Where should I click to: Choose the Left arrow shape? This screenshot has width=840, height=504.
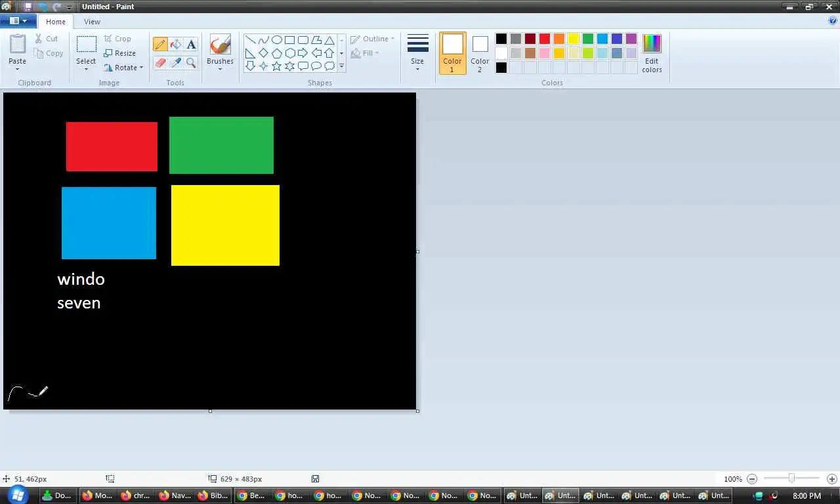316,53
